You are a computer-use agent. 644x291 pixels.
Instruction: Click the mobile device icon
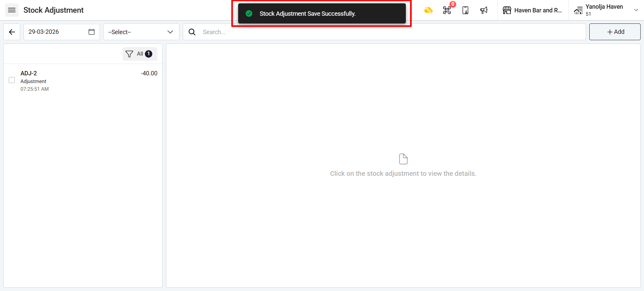[x=465, y=10]
